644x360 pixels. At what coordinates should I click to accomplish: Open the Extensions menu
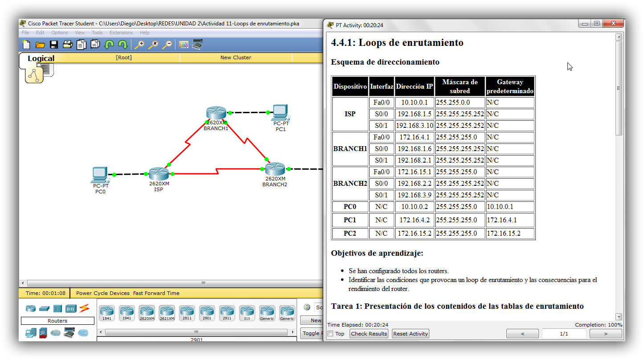click(122, 32)
